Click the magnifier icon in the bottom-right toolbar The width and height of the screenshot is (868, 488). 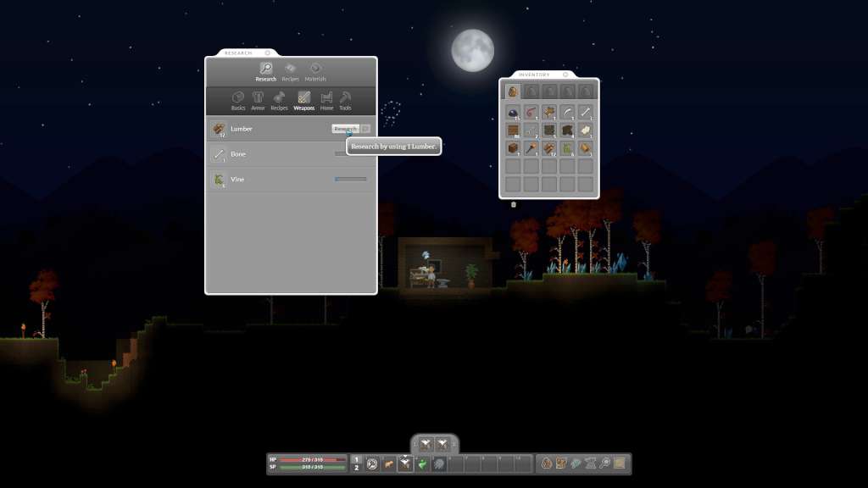(x=604, y=463)
